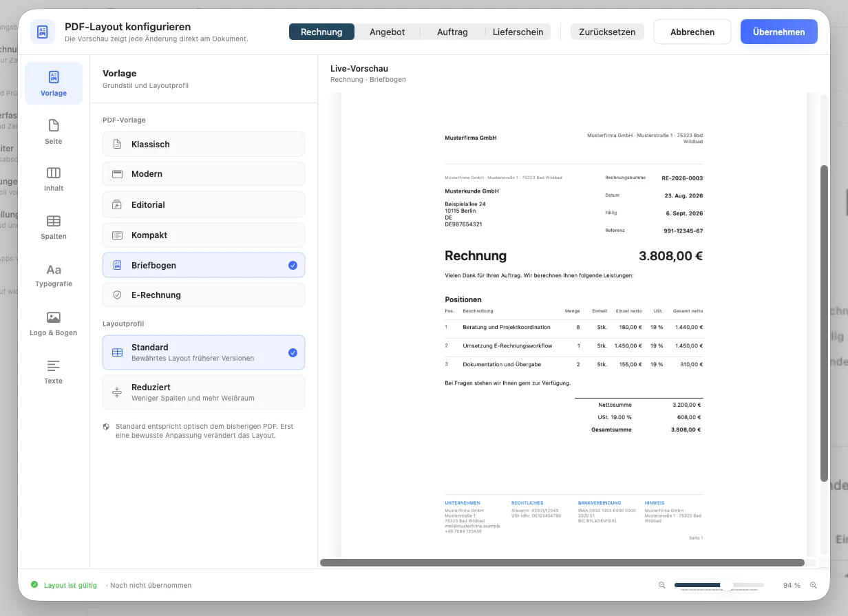
Task: Open the Vorlage sidebar section
Action: click(54, 83)
